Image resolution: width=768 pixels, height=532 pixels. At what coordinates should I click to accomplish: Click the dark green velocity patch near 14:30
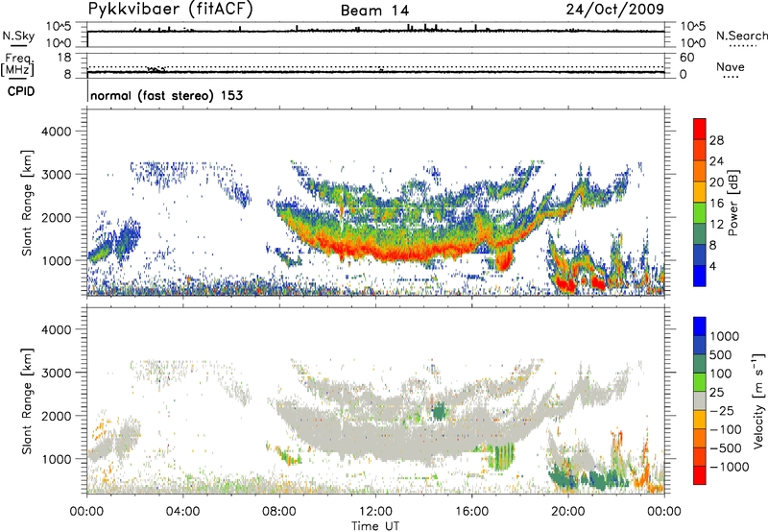tap(440, 410)
